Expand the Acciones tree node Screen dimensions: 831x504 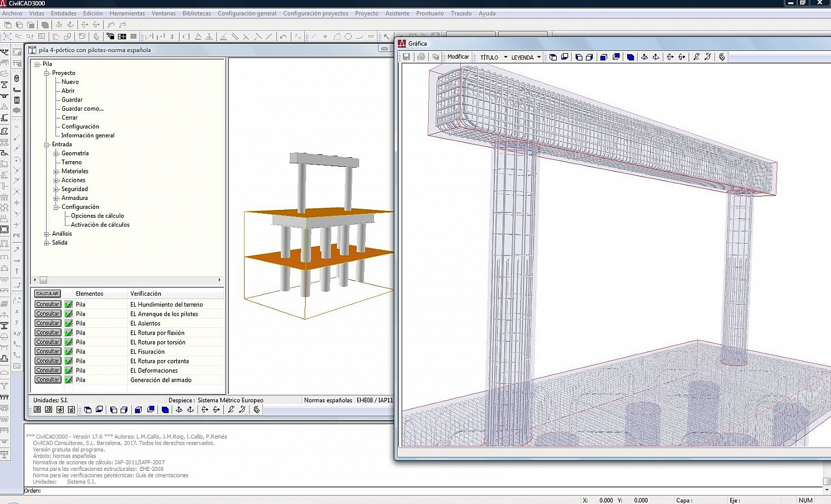(56, 180)
